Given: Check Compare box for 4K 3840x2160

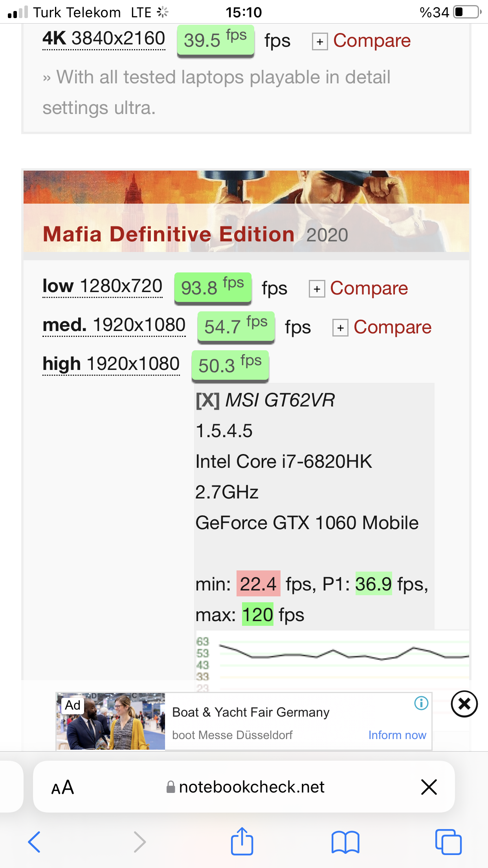Looking at the screenshot, I should 320,42.
